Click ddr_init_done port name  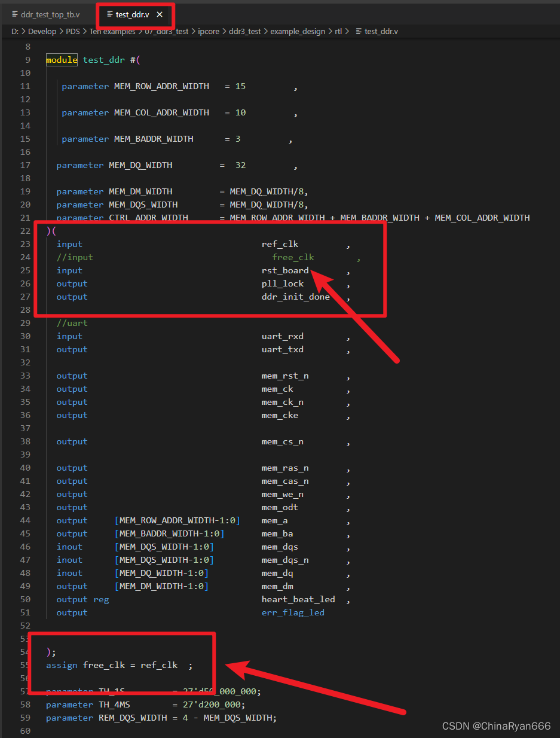pos(296,297)
